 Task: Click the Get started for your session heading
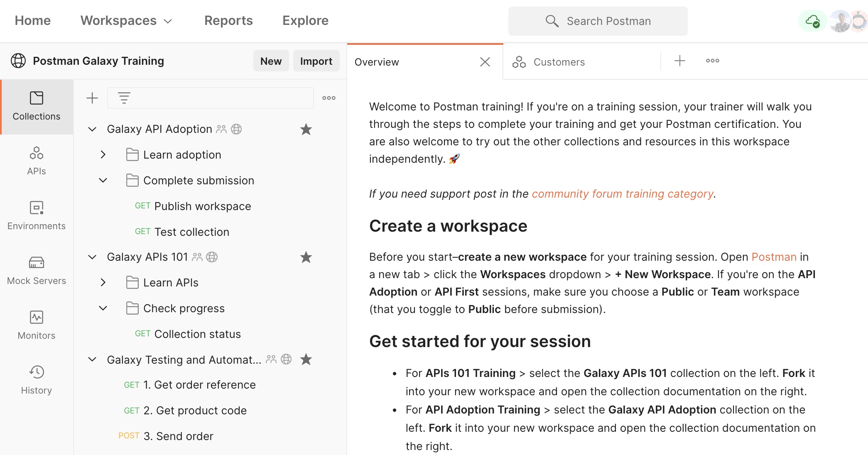pos(480,342)
